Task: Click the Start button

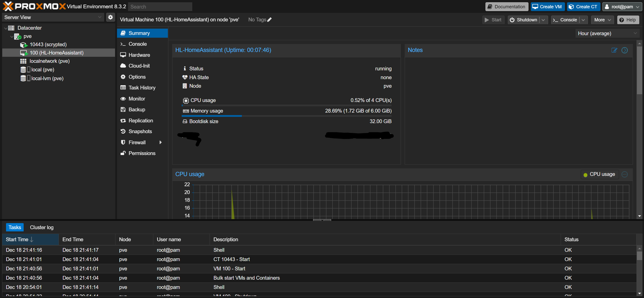Action: click(x=493, y=20)
